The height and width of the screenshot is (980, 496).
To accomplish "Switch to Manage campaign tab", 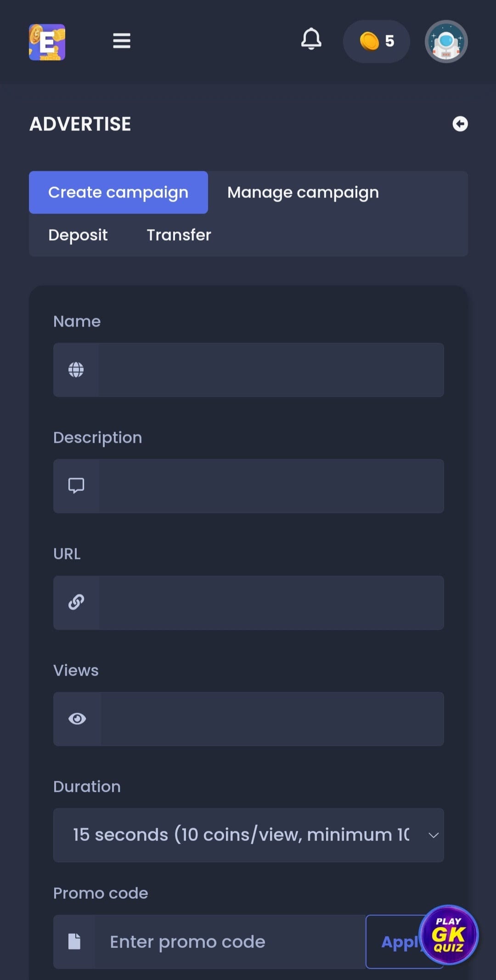I will coord(303,192).
